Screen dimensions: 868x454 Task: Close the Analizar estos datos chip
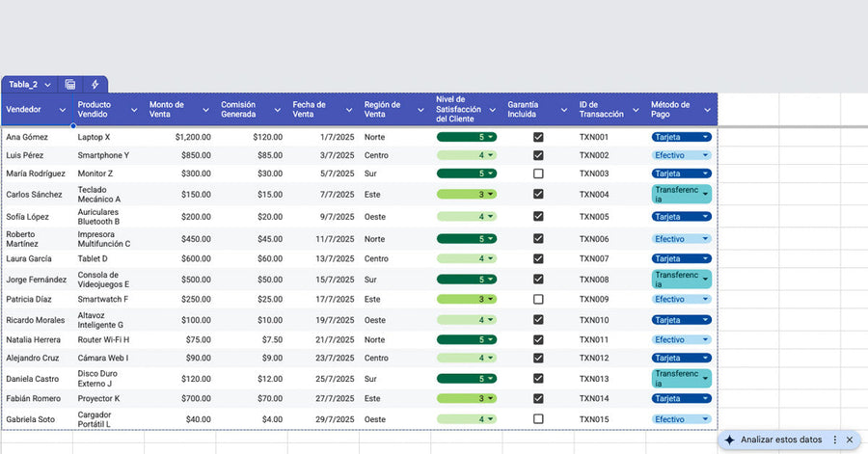(x=850, y=440)
